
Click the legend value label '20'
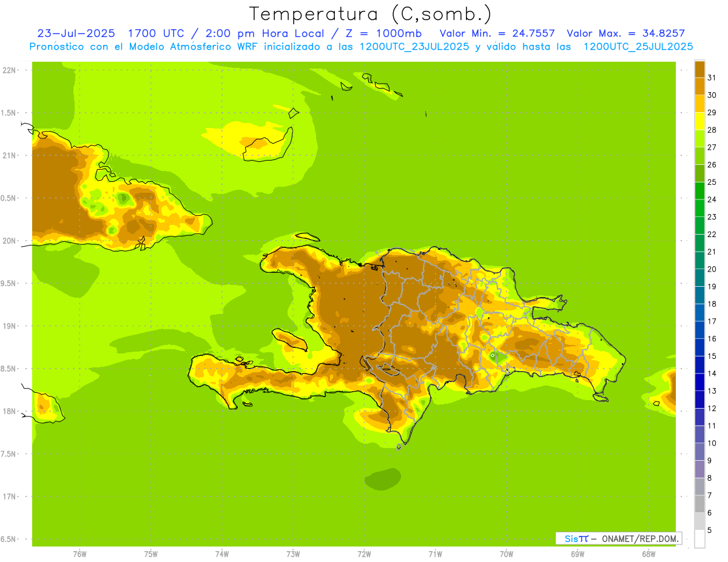(x=712, y=269)
